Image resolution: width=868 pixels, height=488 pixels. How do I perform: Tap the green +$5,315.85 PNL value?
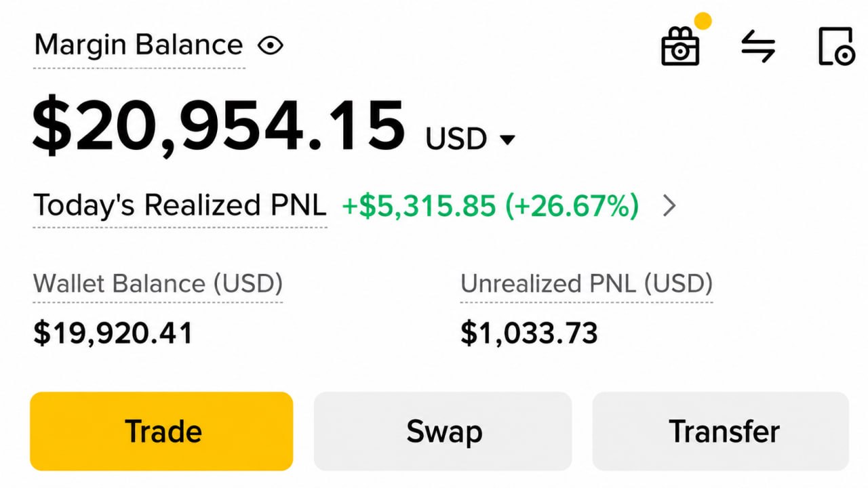click(418, 205)
